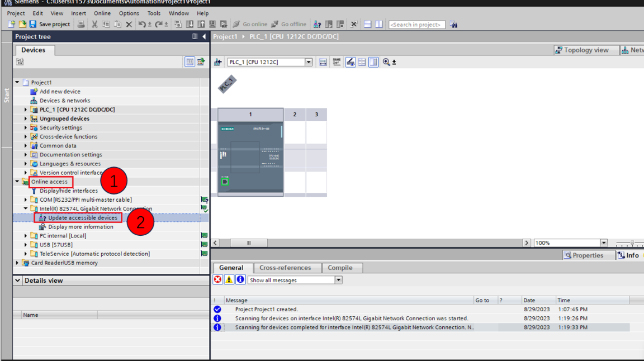
Task: Open the 100% zoom level dropdown
Action: click(x=603, y=243)
